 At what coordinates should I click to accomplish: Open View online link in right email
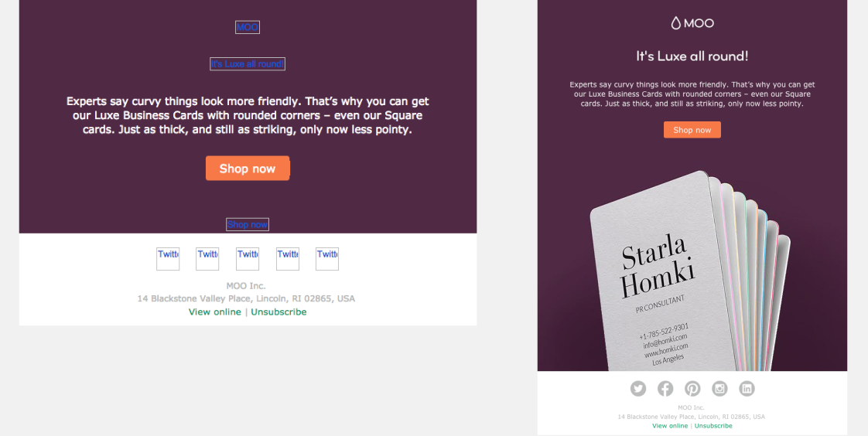[x=670, y=426]
